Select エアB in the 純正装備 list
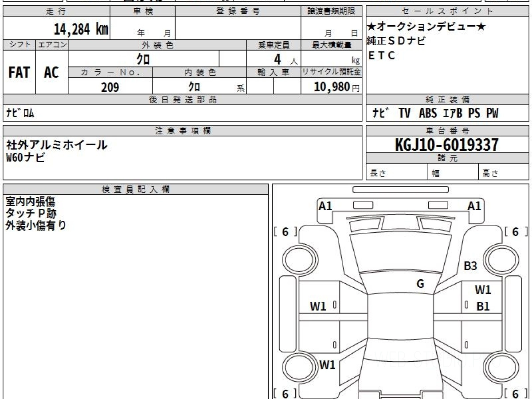Image resolution: width=532 pixels, height=399 pixels. (452, 113)
